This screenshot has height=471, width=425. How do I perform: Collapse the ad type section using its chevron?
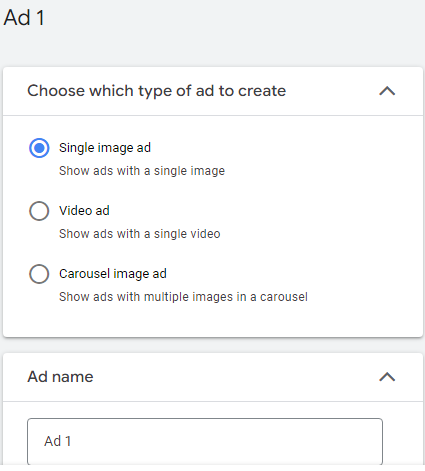(387, 91)
